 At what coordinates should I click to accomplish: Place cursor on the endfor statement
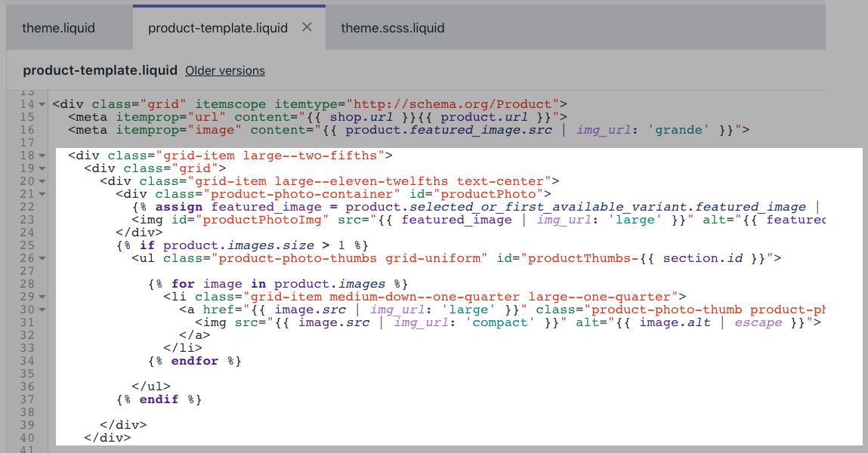coord(195,361)
